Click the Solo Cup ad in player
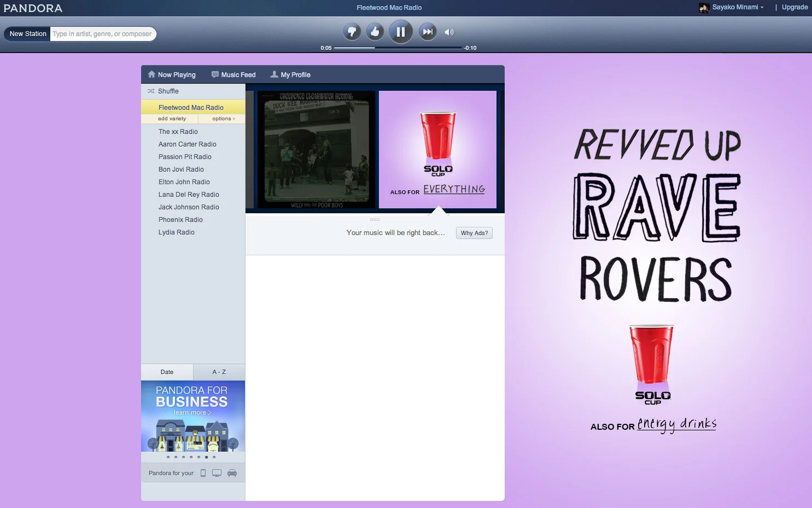Viewport: 812px width, 508px height. point(437,150)
